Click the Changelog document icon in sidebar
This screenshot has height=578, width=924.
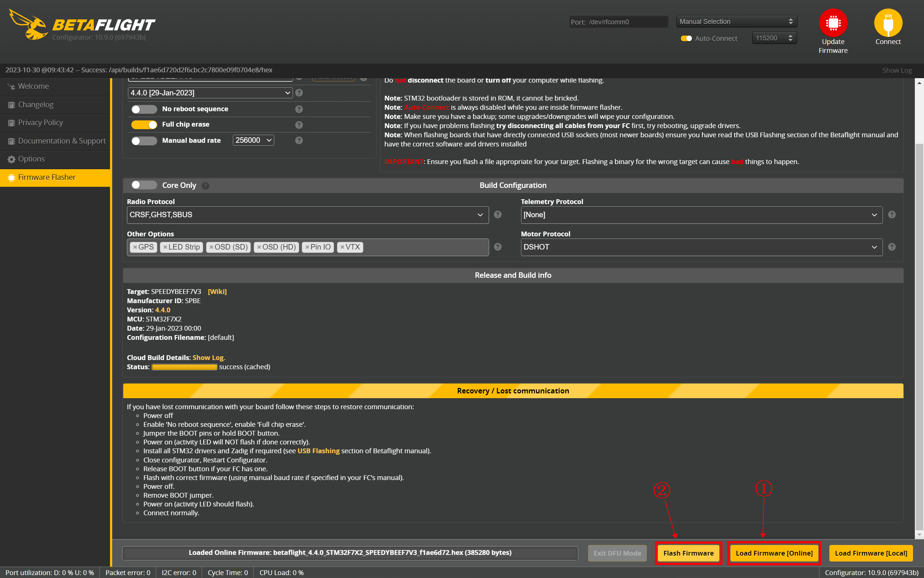[11, 105]
